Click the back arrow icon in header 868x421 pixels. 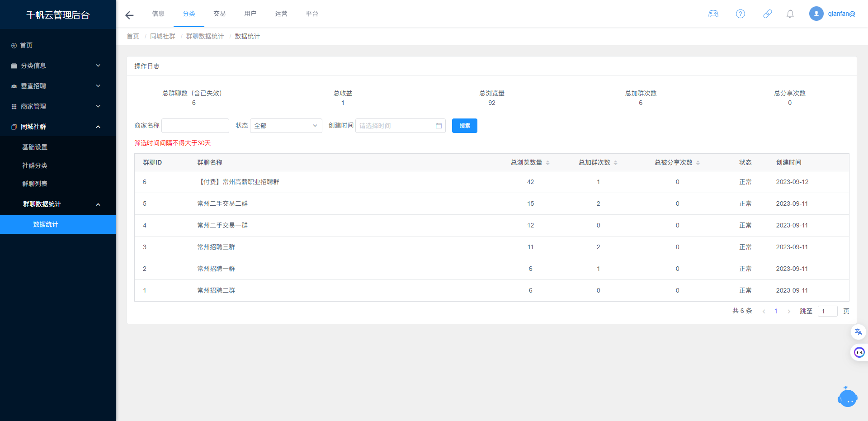click(129, 15)
